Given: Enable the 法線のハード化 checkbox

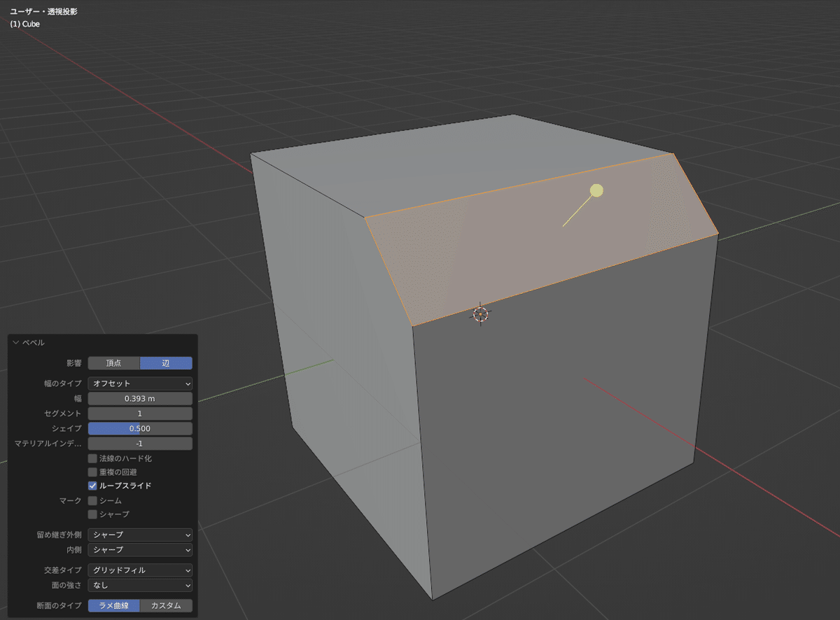Looking at the screenshot, I should (92, 458).
